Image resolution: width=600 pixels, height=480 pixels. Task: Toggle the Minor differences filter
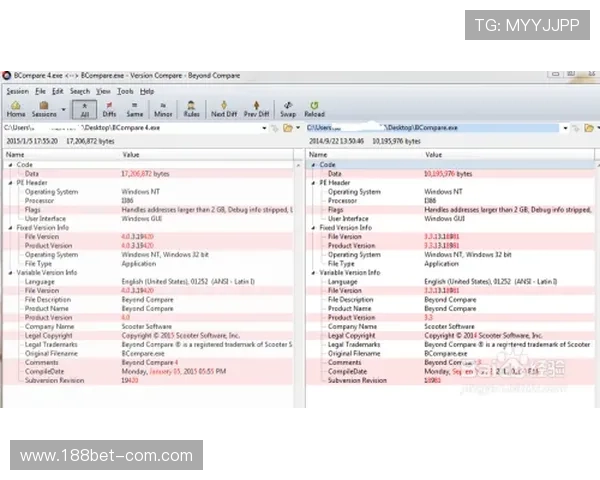coord(162,108)
